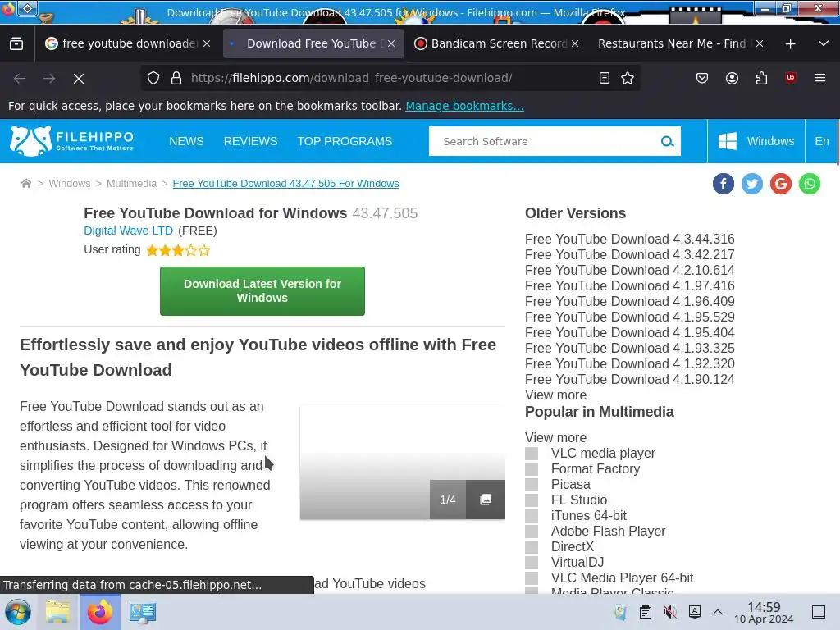
Task: Open Windows Start menu
Action: [x=18, y=612]
